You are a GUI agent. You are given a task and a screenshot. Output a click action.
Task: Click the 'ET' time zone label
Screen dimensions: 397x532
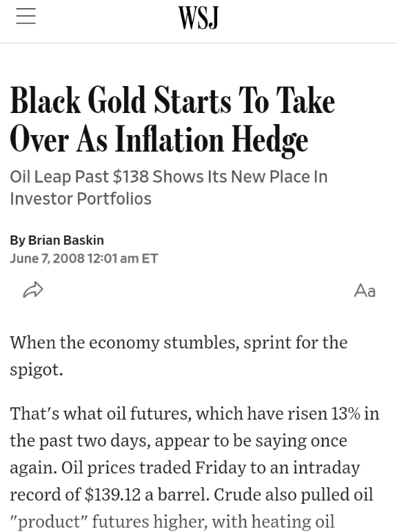click(150, 258)
